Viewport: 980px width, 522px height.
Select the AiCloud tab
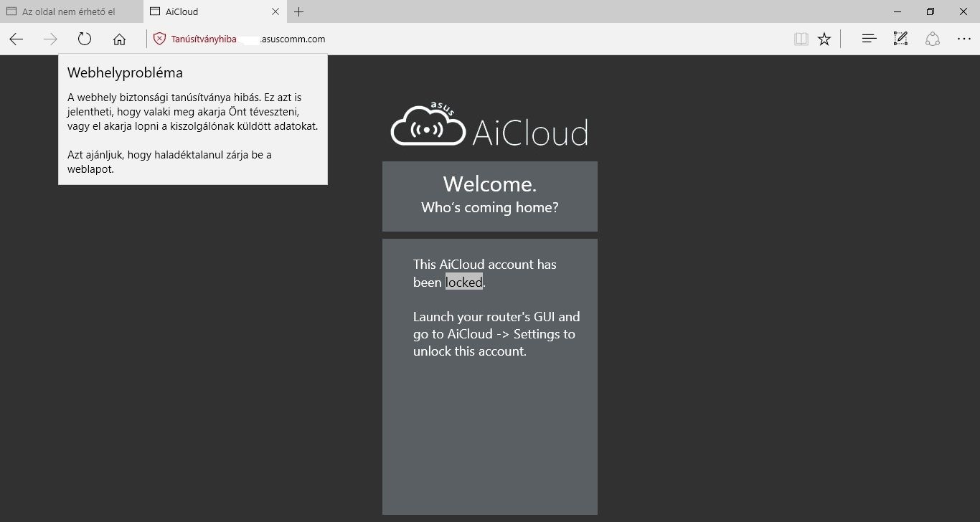(215, 11)
